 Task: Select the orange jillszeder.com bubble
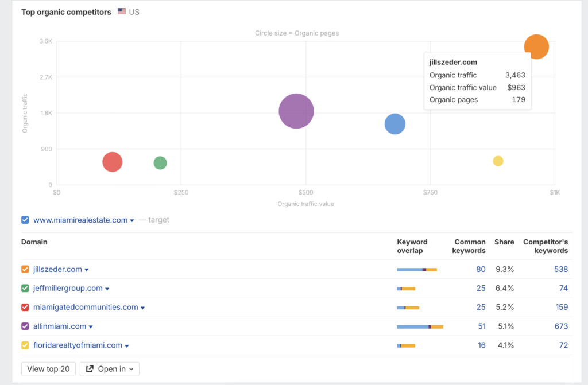pyautogui.click(x=536, y=46)
